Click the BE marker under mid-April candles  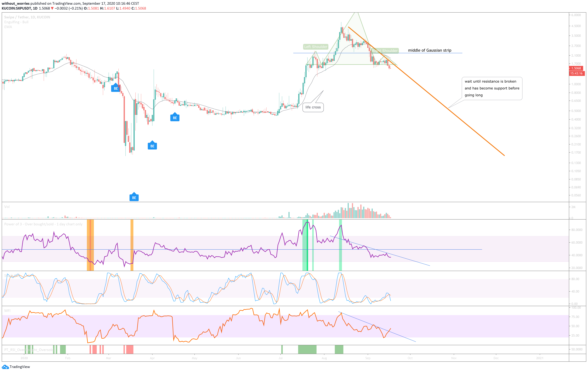[x=175, y=117]
